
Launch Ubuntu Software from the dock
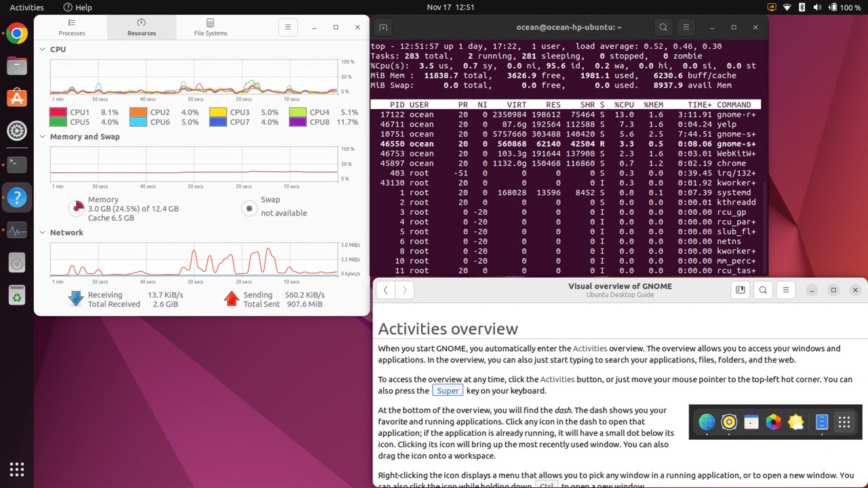[17, 98]
